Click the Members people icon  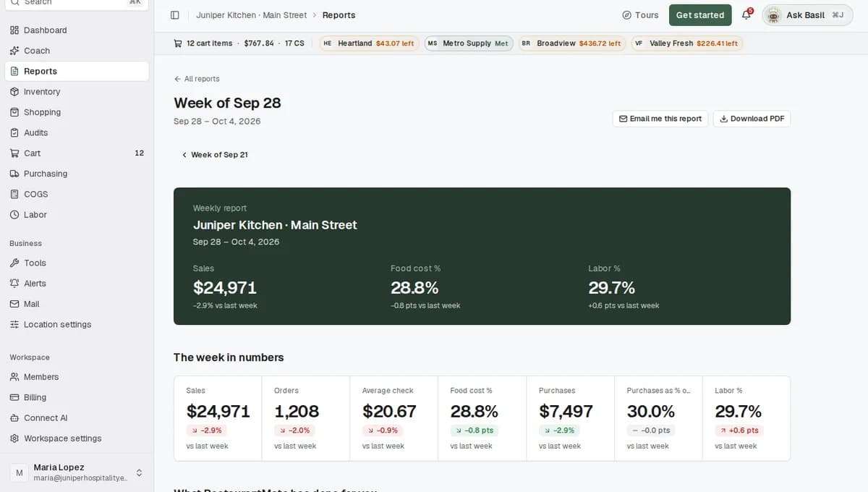point(14,377)
